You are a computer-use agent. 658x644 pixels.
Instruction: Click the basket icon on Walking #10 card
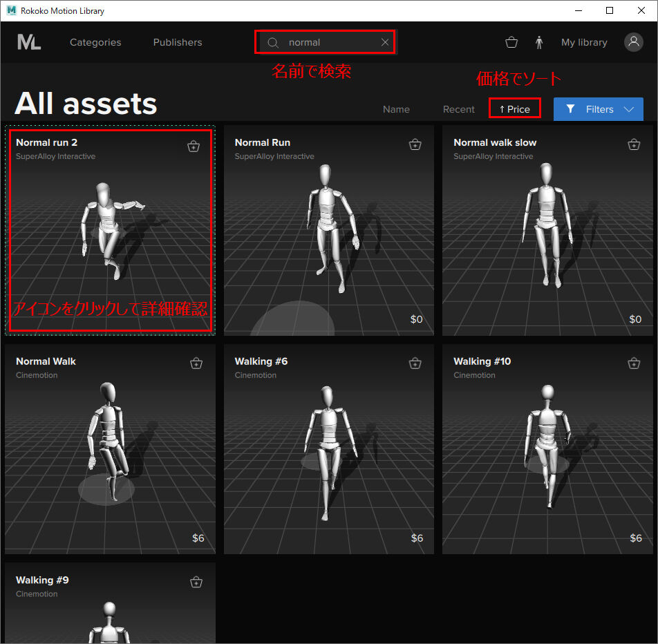click(634, 363)
